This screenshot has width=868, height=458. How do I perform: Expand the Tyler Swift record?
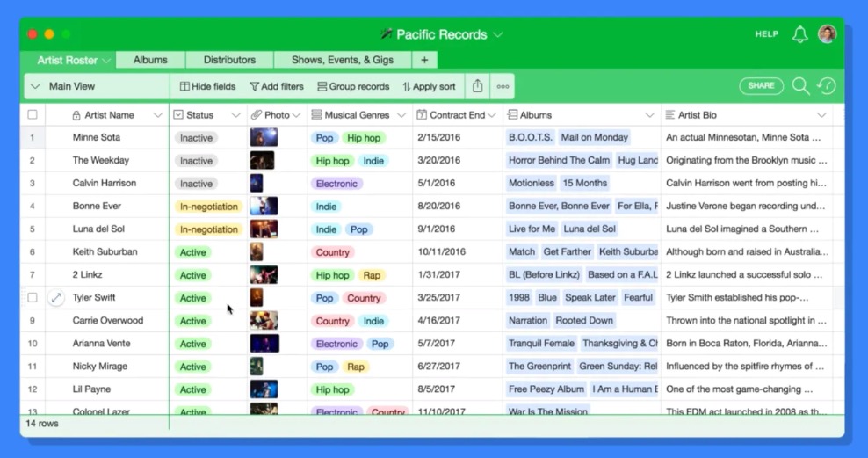coord(56,298)
